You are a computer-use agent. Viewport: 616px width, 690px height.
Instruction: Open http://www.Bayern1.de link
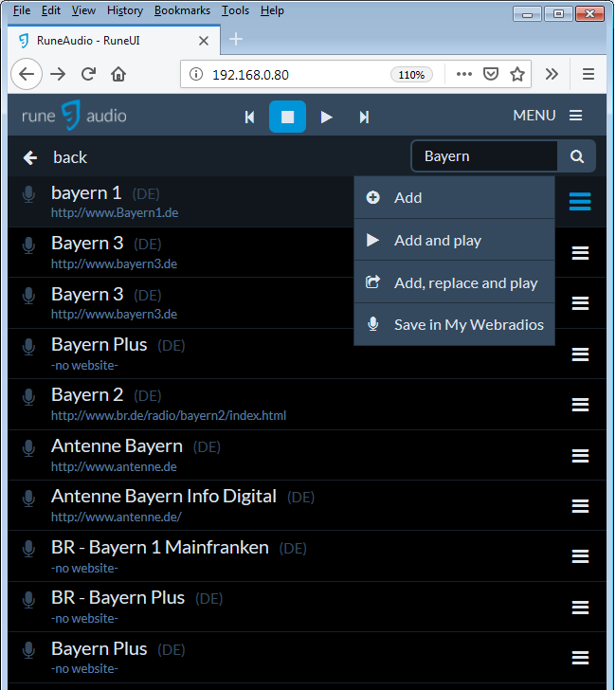click(x=115, y=213)
